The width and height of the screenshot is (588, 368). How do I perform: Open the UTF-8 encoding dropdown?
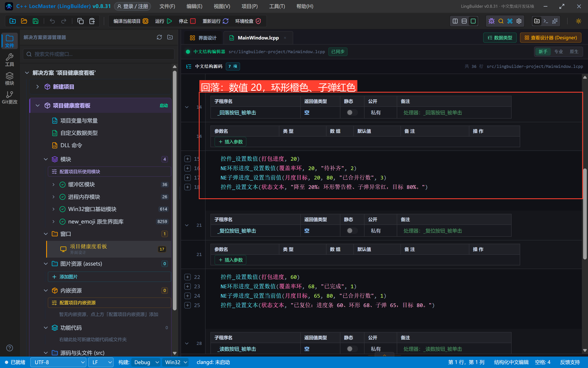click(58, 362)
